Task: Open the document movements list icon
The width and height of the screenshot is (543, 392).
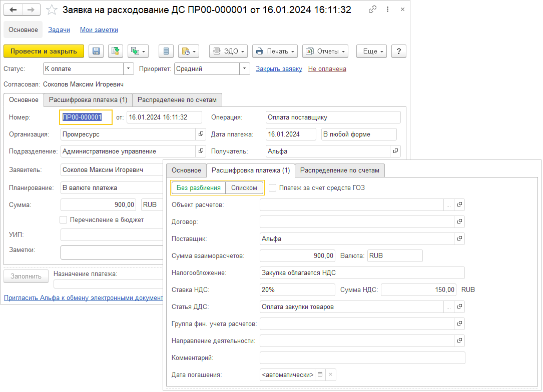Action: 167,51
